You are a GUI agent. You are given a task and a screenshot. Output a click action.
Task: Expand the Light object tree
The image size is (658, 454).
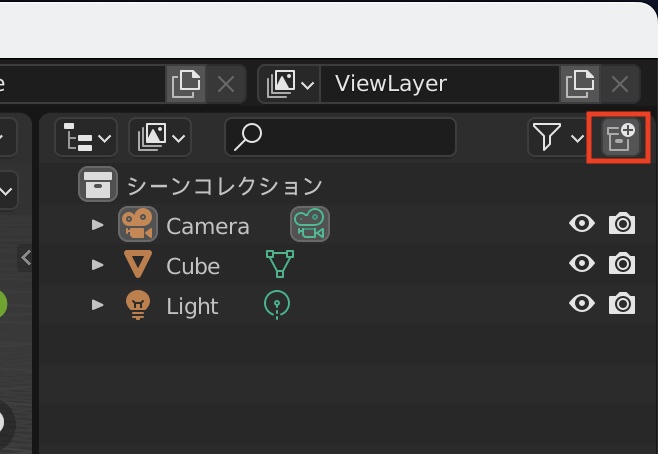[98, 305]
